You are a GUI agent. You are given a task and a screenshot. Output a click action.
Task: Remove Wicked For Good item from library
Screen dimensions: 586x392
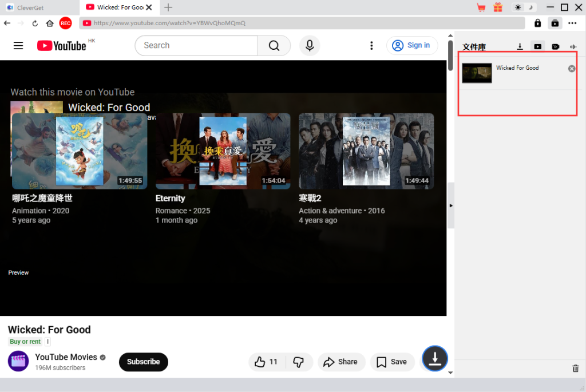[572, 68]
